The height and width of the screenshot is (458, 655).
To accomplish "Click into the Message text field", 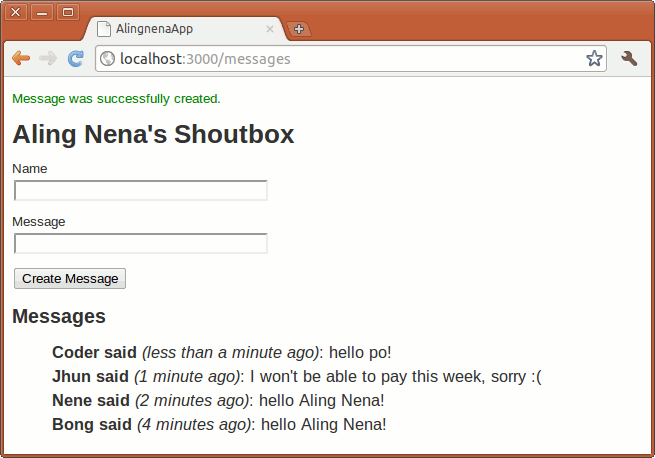I will point(141,243).
